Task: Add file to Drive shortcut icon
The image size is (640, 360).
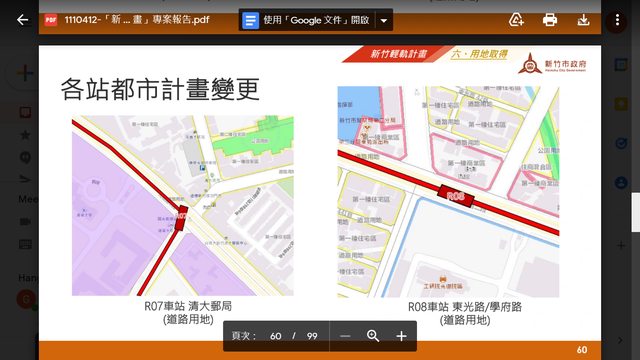Action: pyautogui.click(x=516, y=20)
